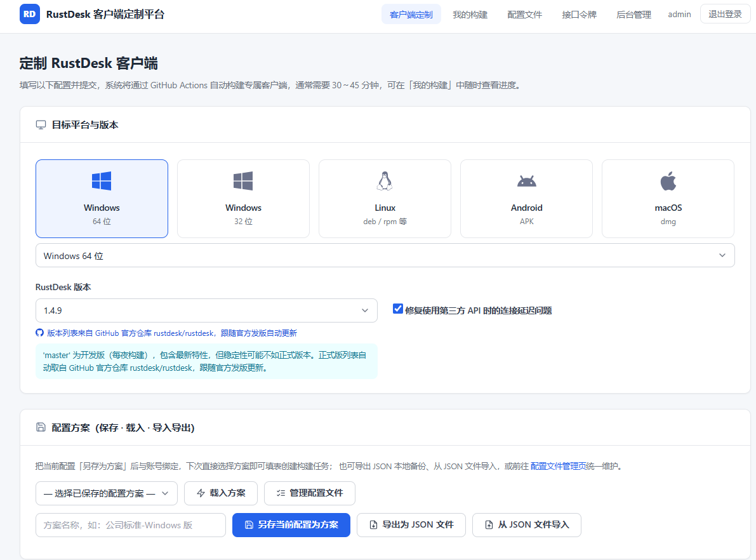The image size is (756, 560).
Task: Open the Windows 64 位 platform dropdown
Action: click(x=385, y=256)
